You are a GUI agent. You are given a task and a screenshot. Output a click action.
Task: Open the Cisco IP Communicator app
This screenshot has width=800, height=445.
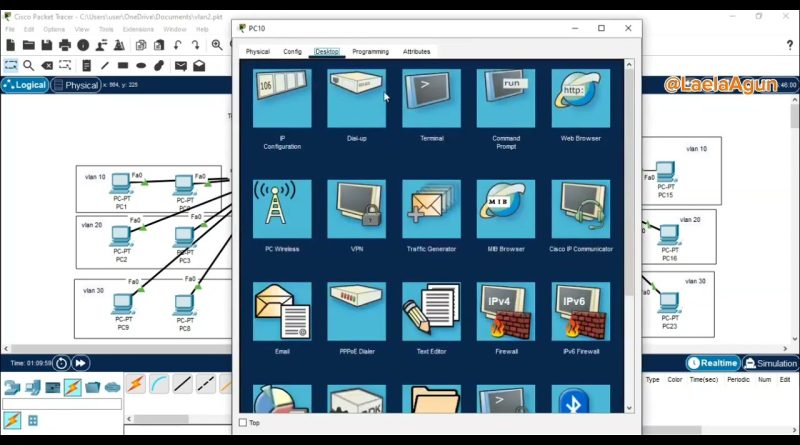[581, 209]
